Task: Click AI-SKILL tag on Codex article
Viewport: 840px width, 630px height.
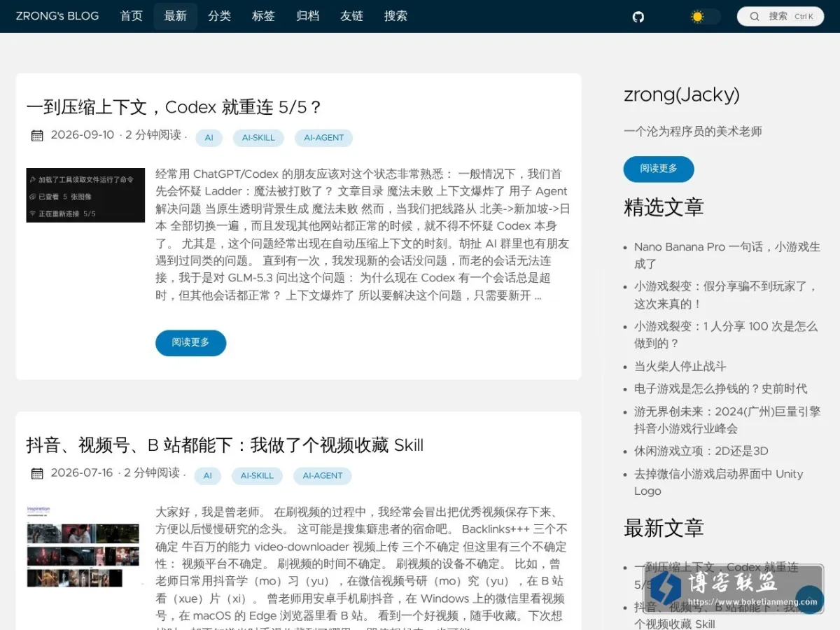Action: 258,138
